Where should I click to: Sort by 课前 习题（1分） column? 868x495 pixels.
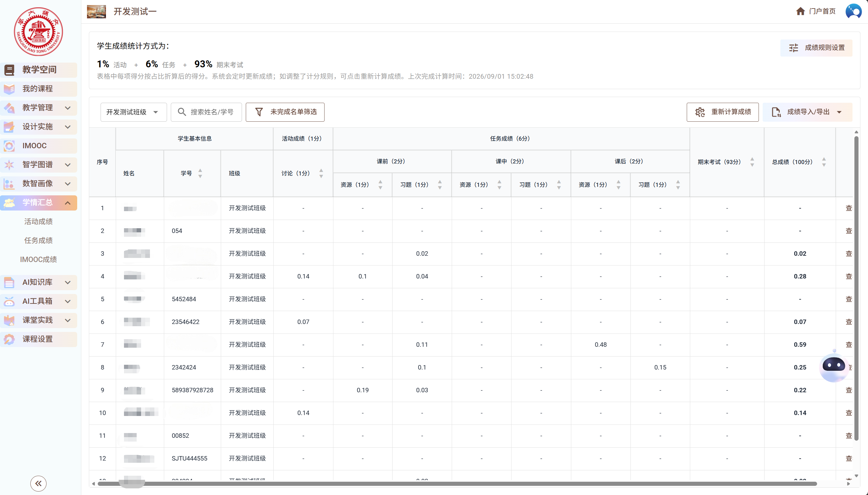pyautogui.click(x=440, y=185)
